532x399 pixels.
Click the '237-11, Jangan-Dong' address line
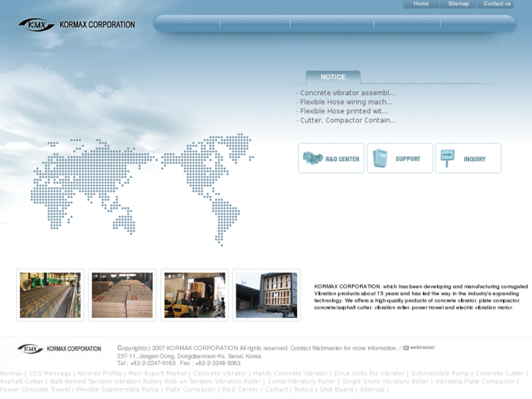[189, 356]
